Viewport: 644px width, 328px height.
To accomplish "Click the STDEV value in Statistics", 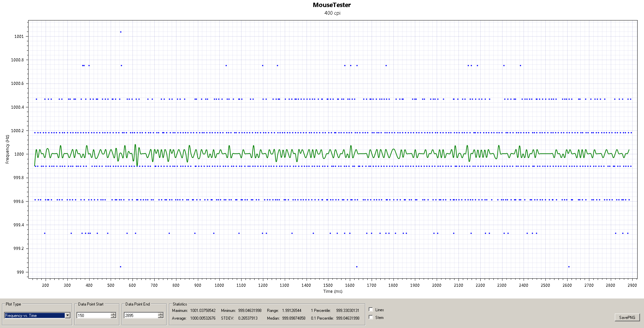I will pos(248,318).
